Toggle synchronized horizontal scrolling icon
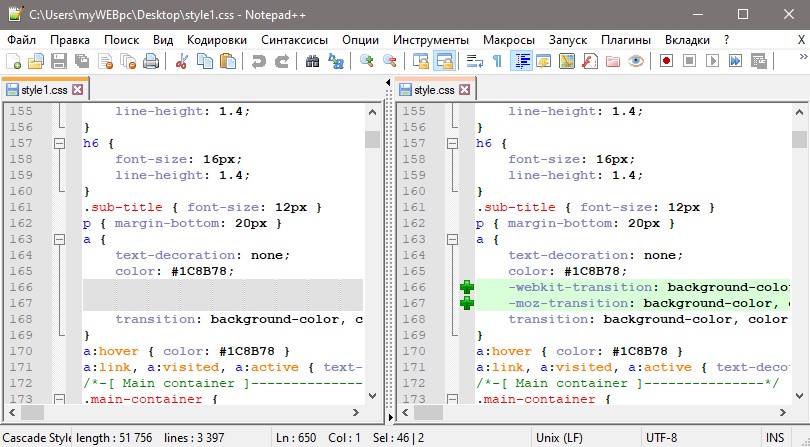The image size is (810, 447). (444, 61)
